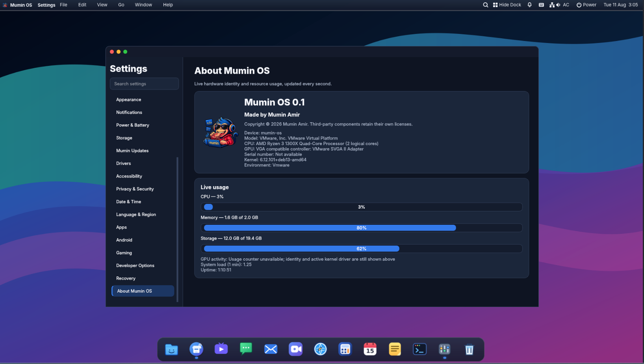Select Mumin Updates in the sidebar
Screen dimensions: 644x364
tap(143, 151)
